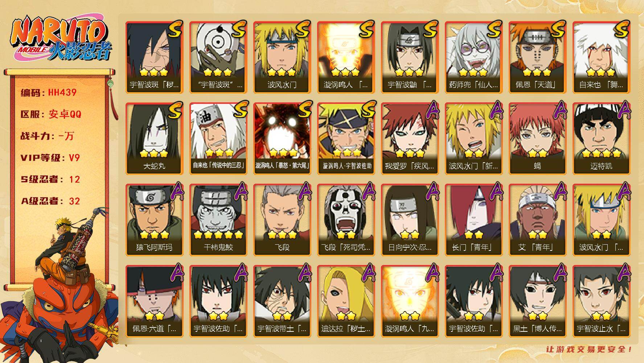Screen dimensions: 644x363
Task: Click the 漩涡鸣人·宇智波佐助 duo card
Action: [x=346, y=139]
